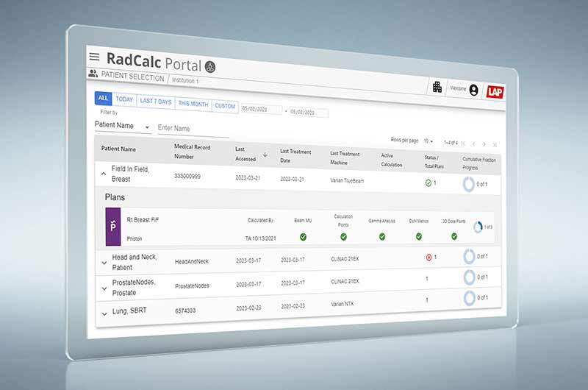Click red failed status for Head and Neck
This screenshot has width=588, height=390.
point(429,258)
